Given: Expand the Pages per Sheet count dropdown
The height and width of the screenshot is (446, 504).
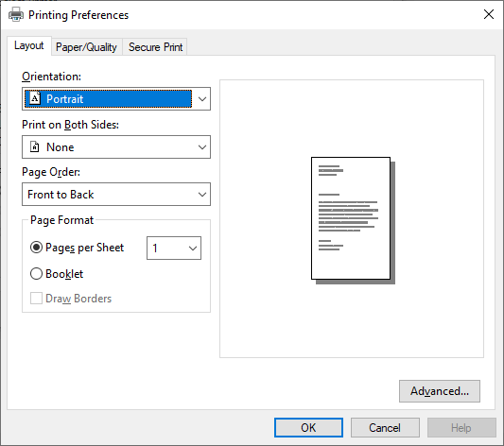Looking at the screenshot, I should [174, 248].
